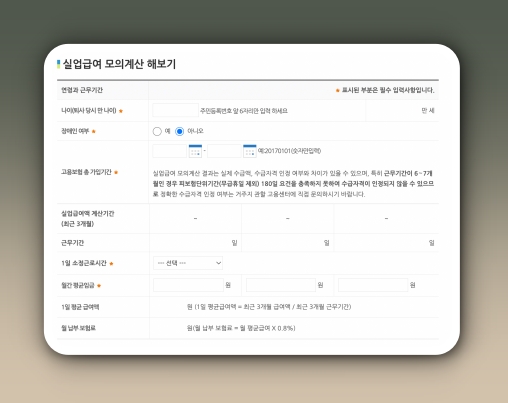The image size is (508, 403).
Task: Open the 1일 소정근로시간 선택 dropdown
Action: [x=188, y=263]
